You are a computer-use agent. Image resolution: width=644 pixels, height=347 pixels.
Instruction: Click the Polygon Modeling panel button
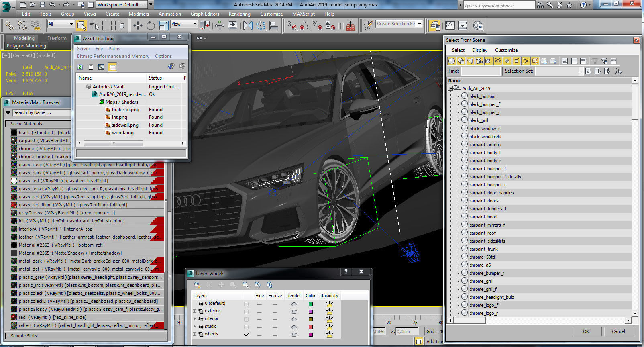[x=26, y=46]
